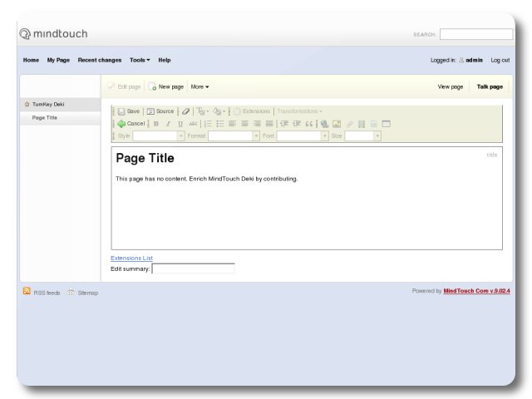The width and height of the screenshot is (532, 399).
Task: Insert a bulleted list
Action: [220, 124]
